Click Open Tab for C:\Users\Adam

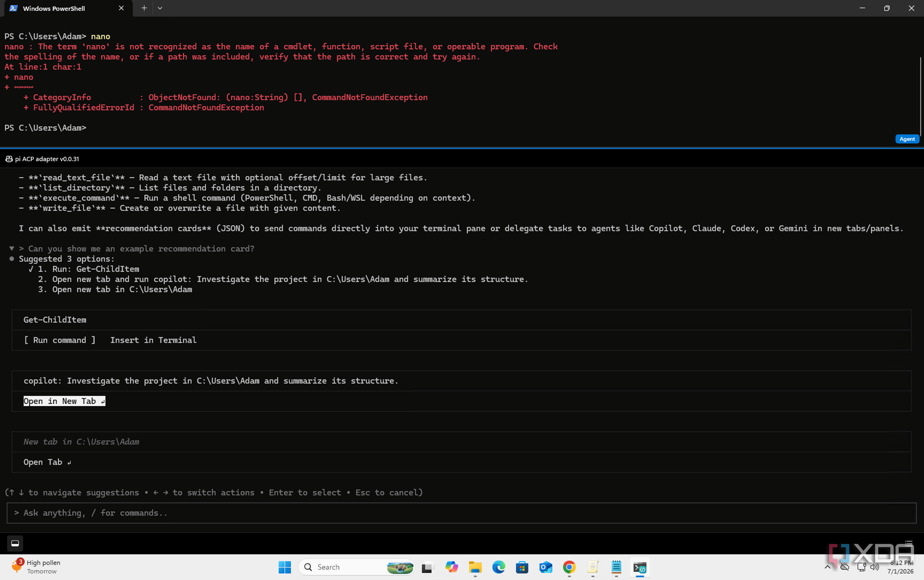click(x=47, y=462)
